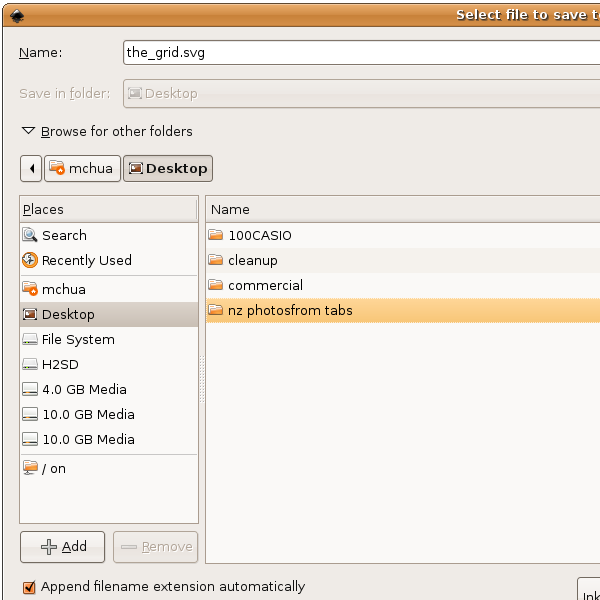Click the 4.0 GB Media drive icon
Screen dimensions: 600x600
[x=30, y=390]
